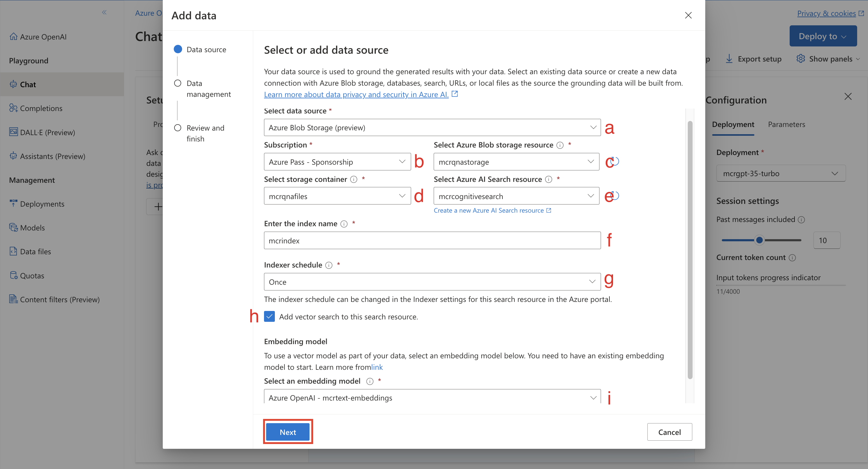
Task: Click the Deployments icon
Action: pos(14,203)
